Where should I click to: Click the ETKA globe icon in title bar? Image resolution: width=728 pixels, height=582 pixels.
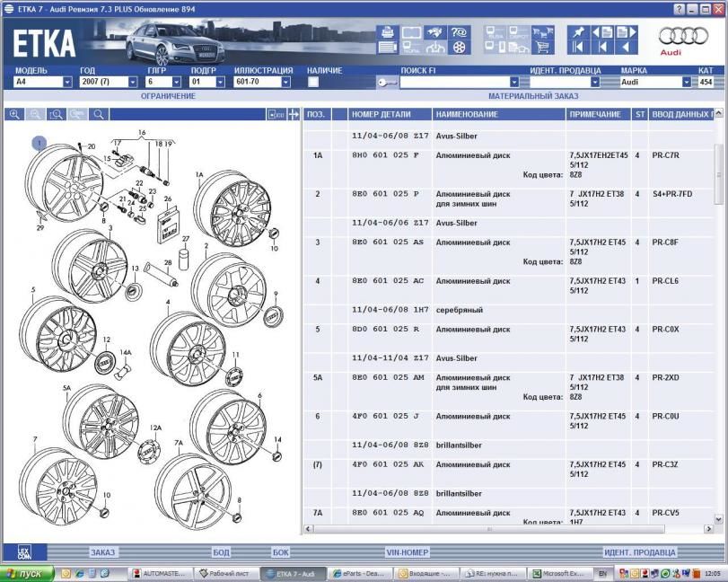[x=9, y=9]
